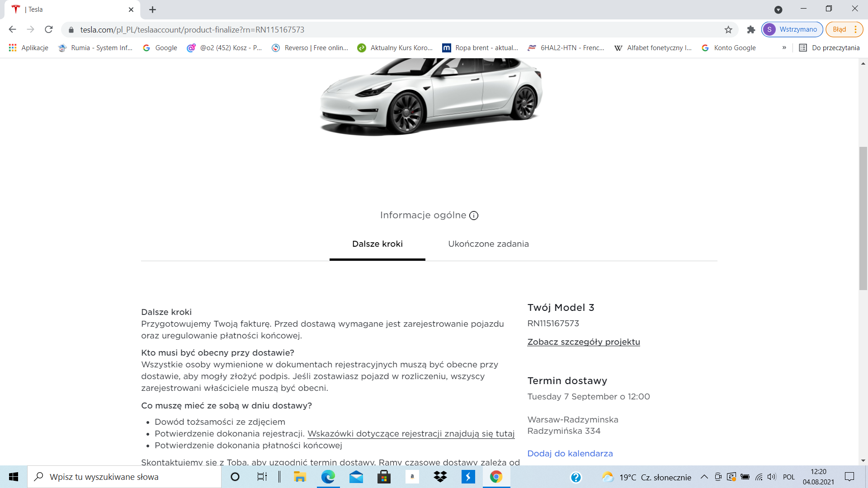Open the Chrome extensions puzzle icon
The image size is (868, 488).
click(x=751, y=29)
